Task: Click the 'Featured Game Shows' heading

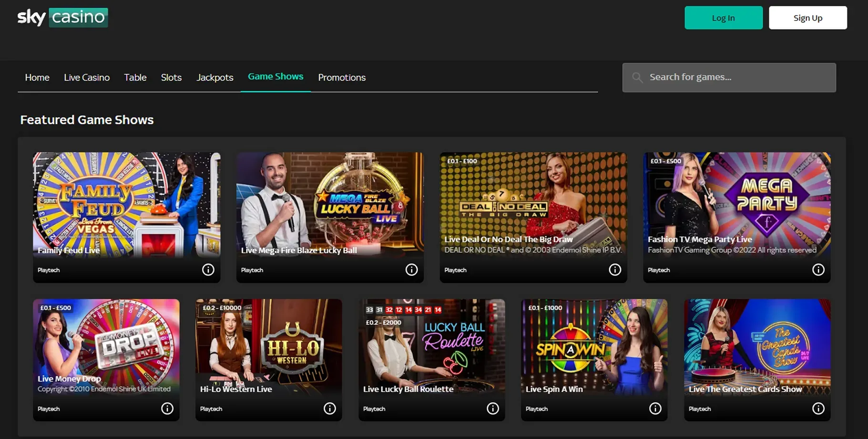Action: coord(87,120)
